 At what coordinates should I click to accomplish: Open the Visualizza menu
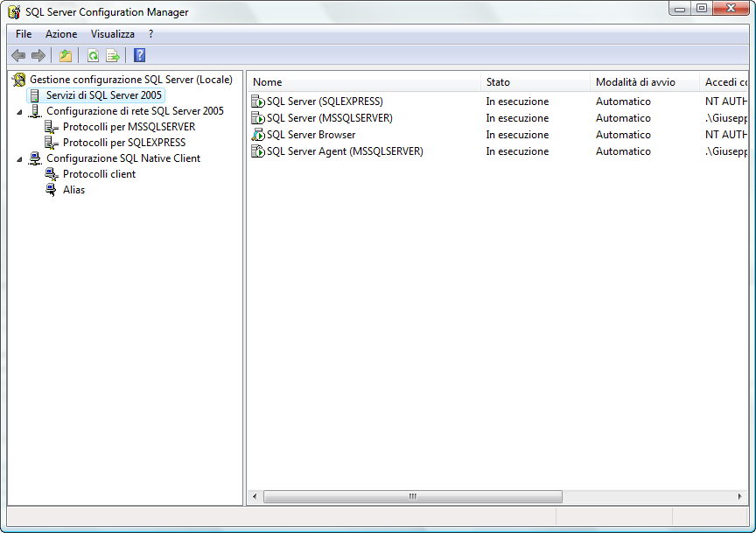click(x=112, y=34)
